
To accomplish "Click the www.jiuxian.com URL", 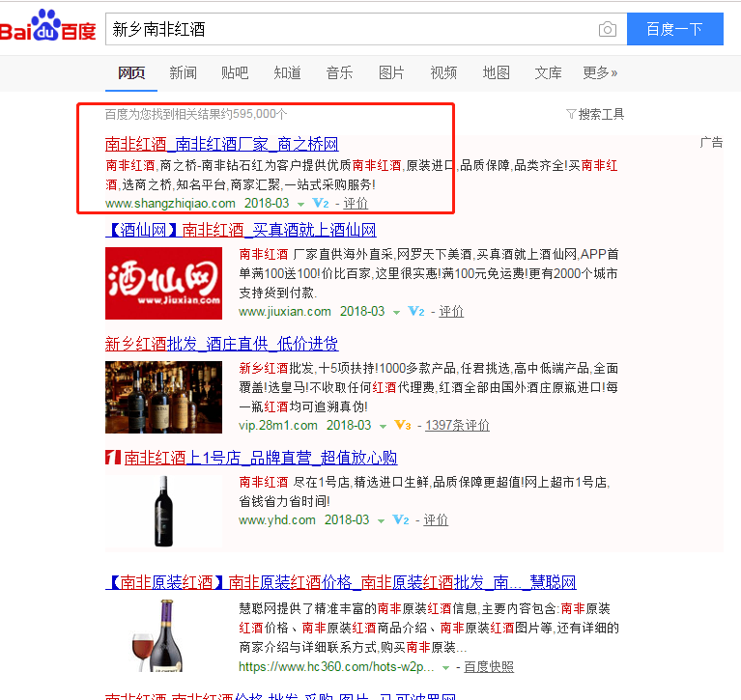I will tap(285, 311).
